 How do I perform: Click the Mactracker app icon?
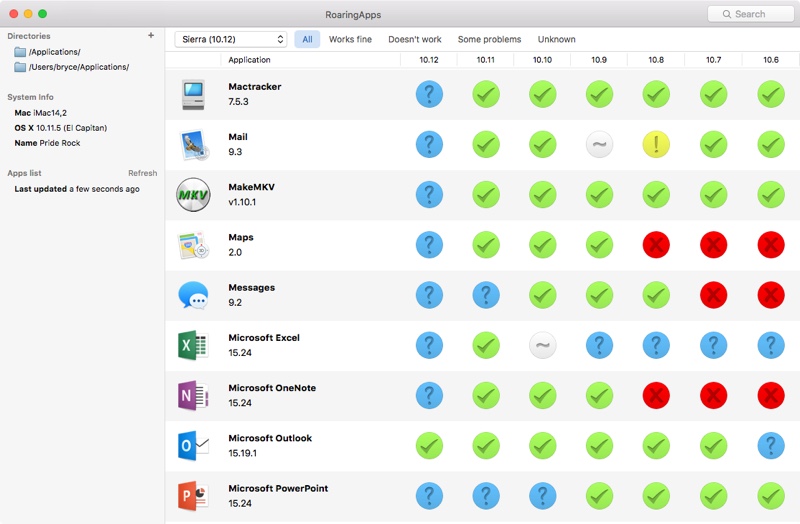(193, 95)
